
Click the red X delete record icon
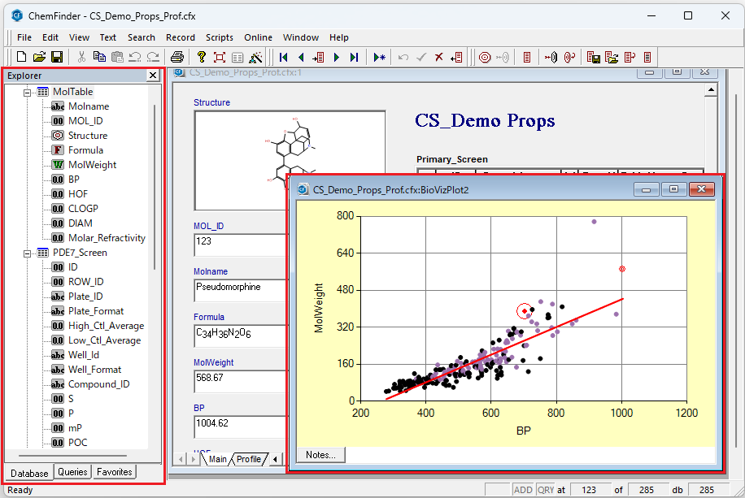tap(439, 57)
